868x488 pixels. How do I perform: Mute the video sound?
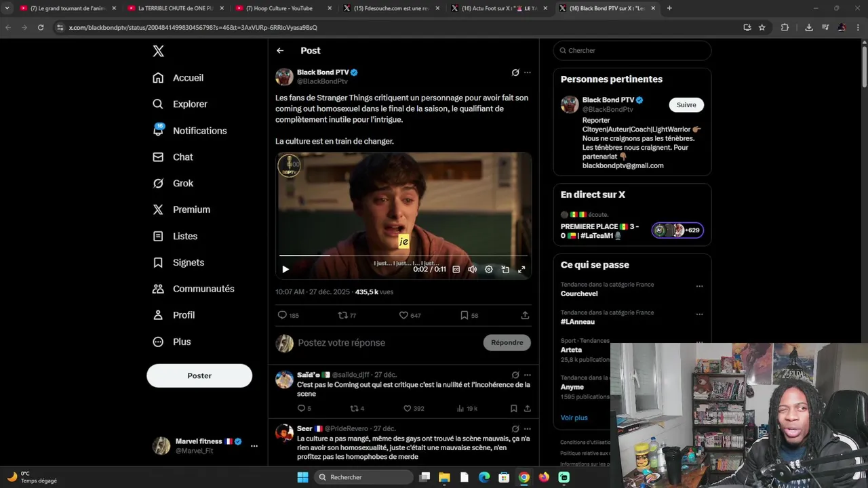[473, 269]
